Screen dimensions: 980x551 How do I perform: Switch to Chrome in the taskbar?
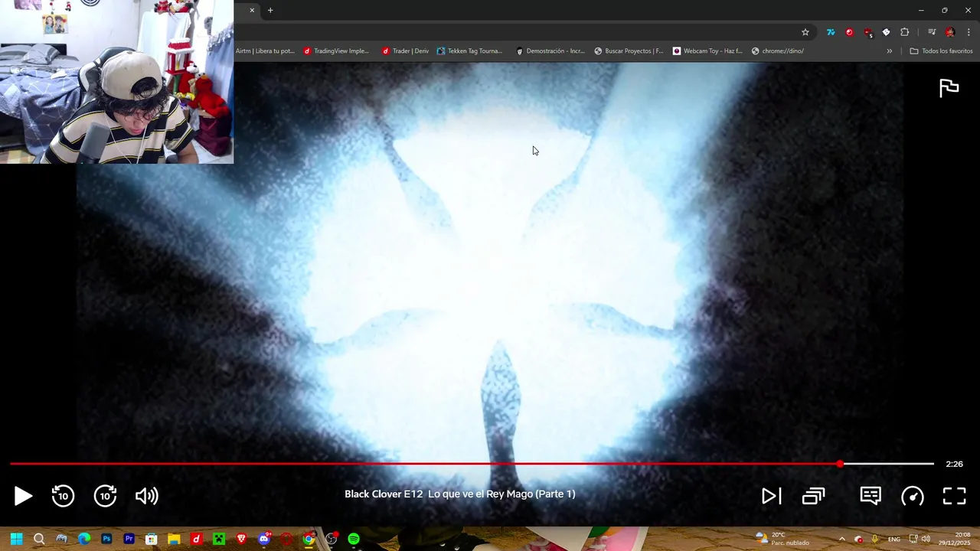309,539
